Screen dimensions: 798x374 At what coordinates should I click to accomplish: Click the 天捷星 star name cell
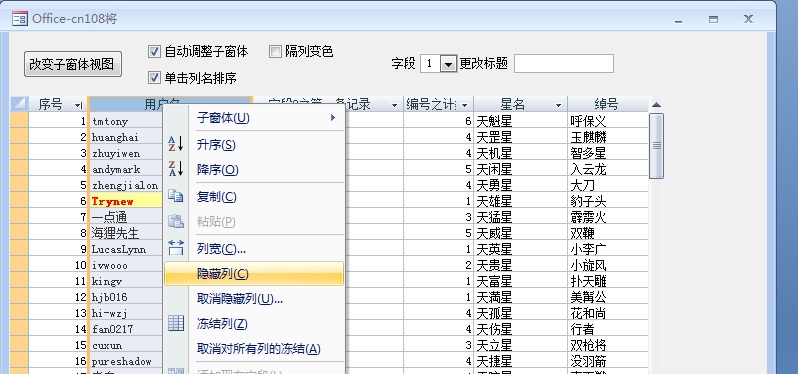pyautogui.click(x=521, y=361)
